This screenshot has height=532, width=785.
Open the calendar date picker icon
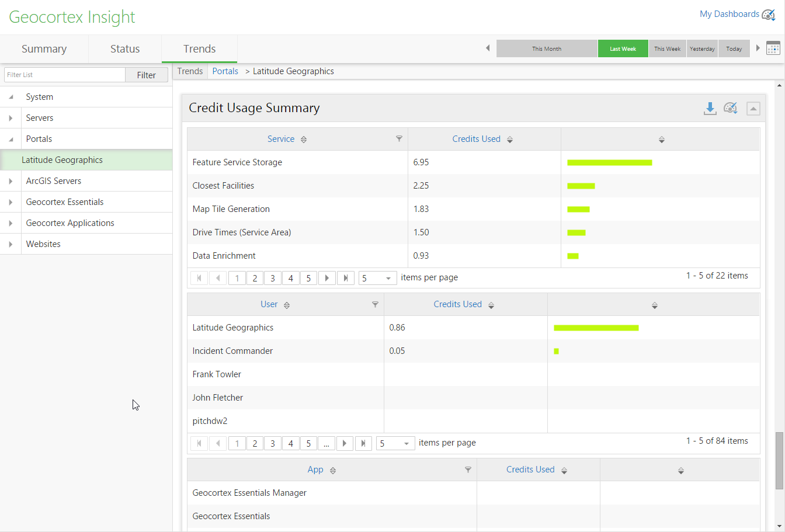(773, 48)
